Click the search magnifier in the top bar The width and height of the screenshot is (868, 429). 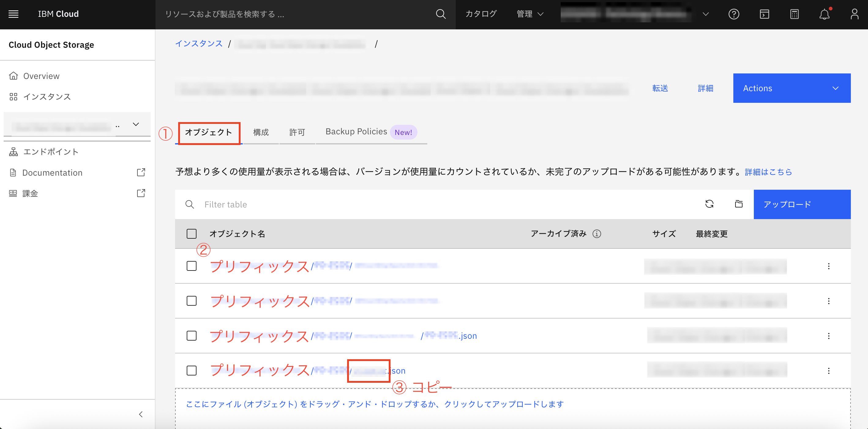point(440,14)
